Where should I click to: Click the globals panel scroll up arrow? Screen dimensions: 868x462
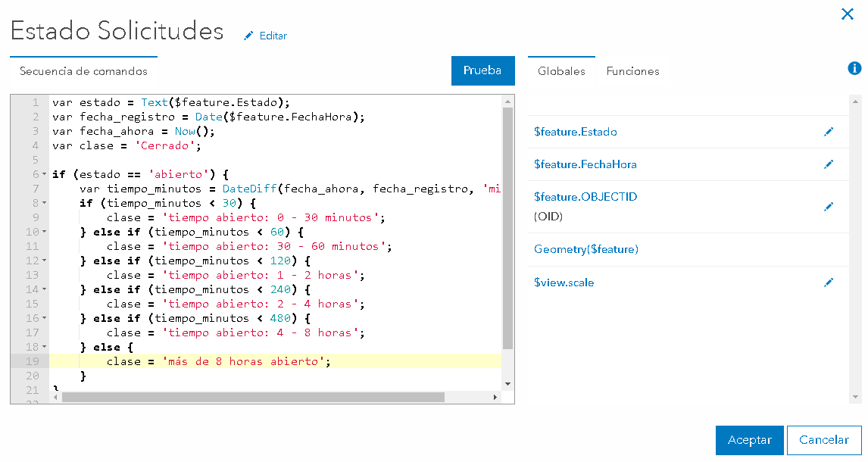(x=856, y=101)
